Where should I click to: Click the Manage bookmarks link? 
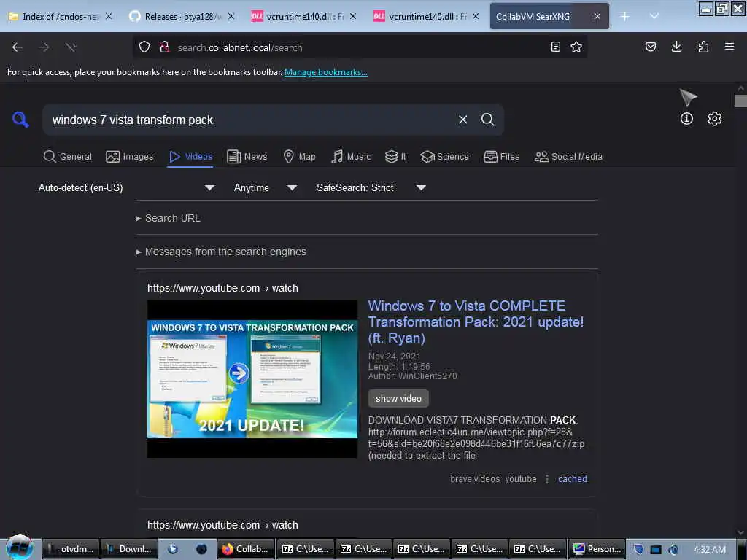click(x=326, y=72)
